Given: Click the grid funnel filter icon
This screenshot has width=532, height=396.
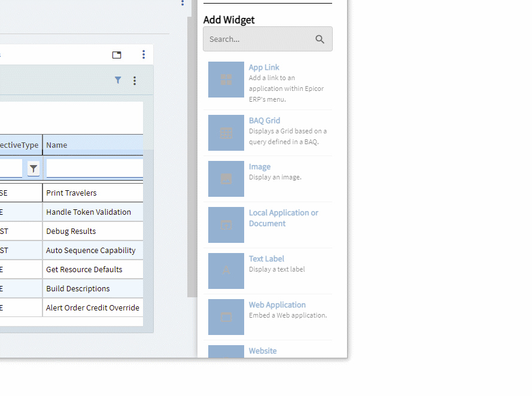Looking at the screenshot, I should point(118,80).
